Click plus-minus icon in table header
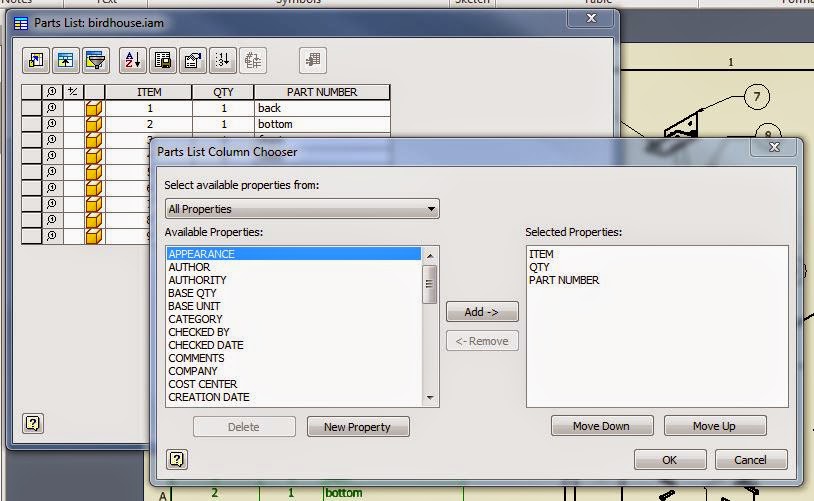This screenshot has width=814, height=501. (x=73, y=92)
